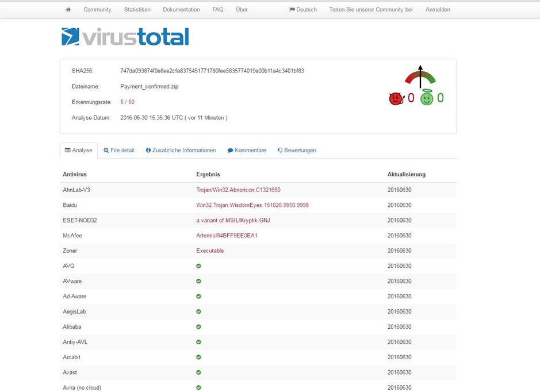This screenshot has width=540, height=392.
Task: Open the Community menu
Action: coord(97,10)
